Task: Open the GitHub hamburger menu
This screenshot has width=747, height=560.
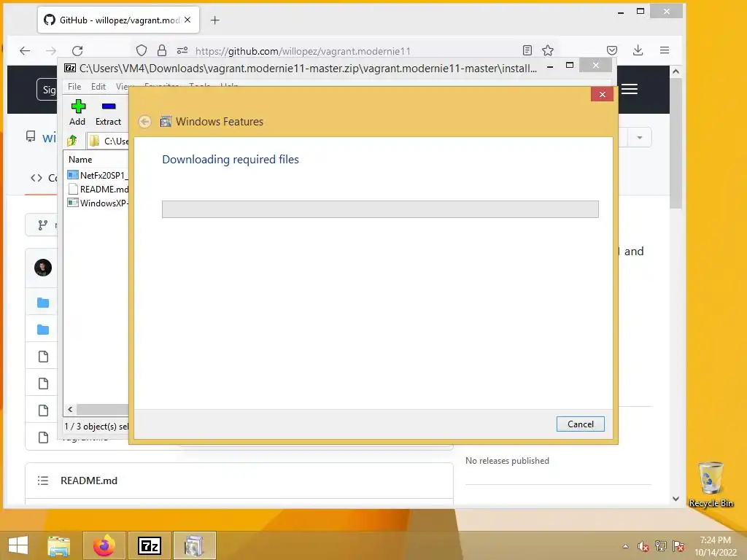Action: pos(630,89)
